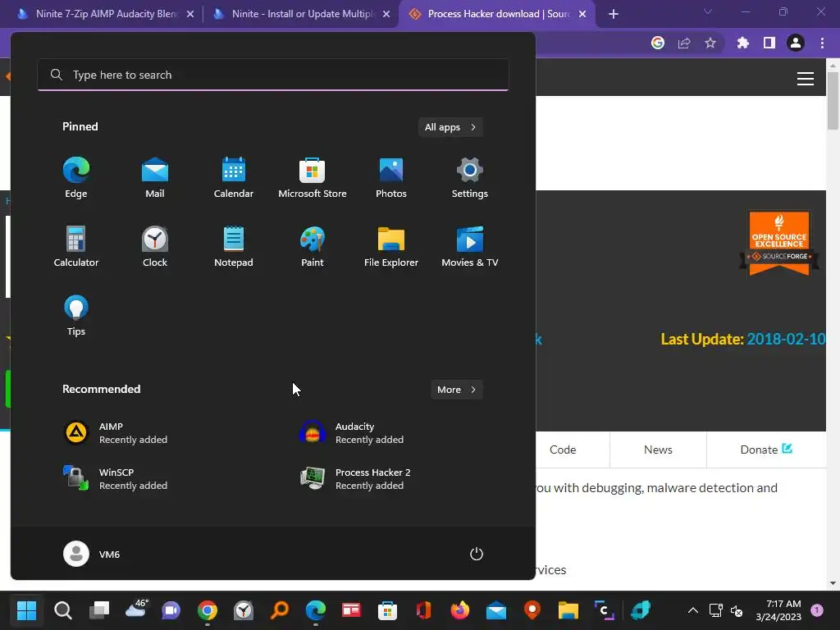Click the Windows Start button on taskbar
The height and width of the screenshot is (630, 840).
[x=26, y=609]
